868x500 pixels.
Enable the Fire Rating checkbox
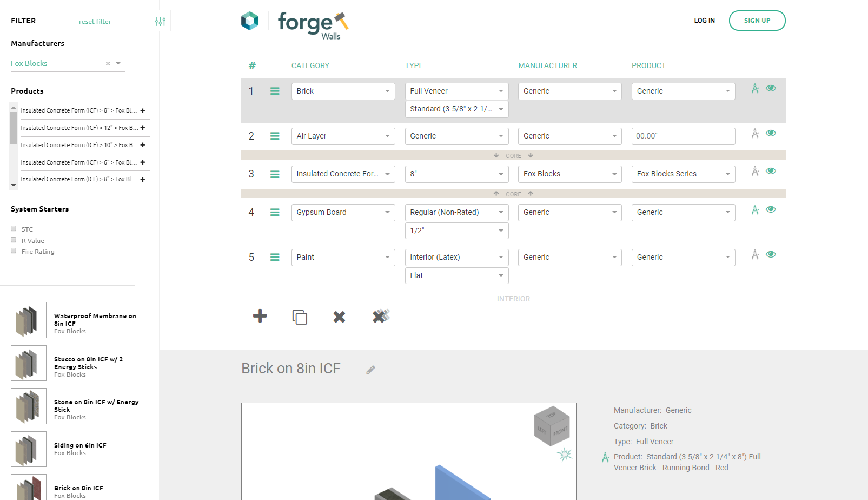click(14, 251)
